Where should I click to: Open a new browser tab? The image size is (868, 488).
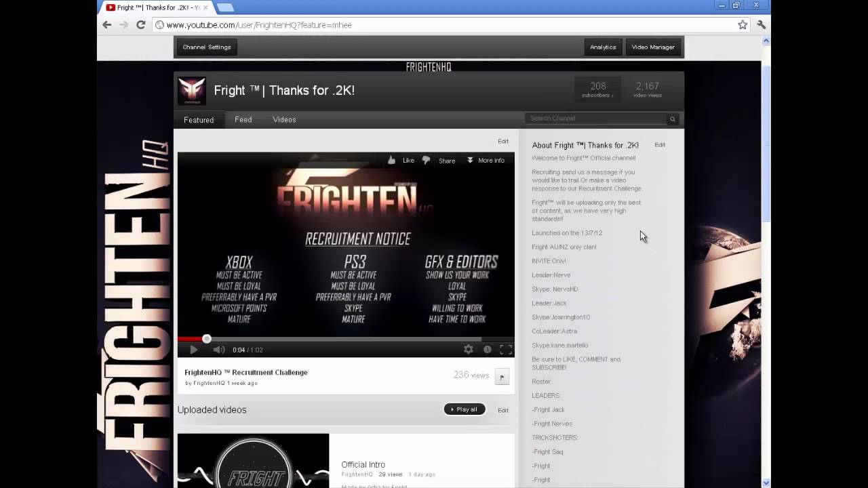click(225, 7)
